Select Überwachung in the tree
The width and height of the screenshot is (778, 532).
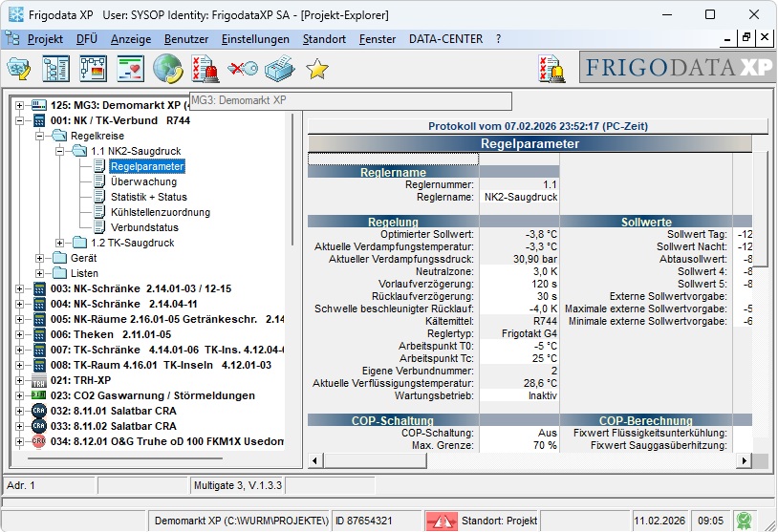[x=144, y=181]
